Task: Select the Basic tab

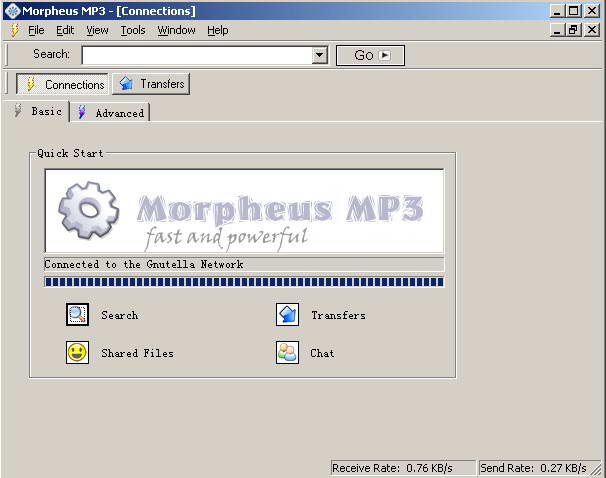Action: pyautogui.click(x=38, y=112)
